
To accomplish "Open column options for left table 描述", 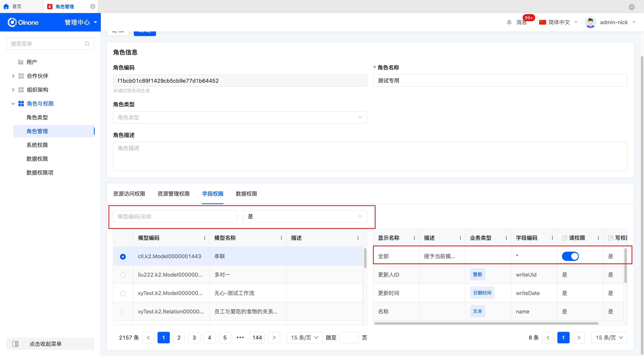I will point(358,238).
